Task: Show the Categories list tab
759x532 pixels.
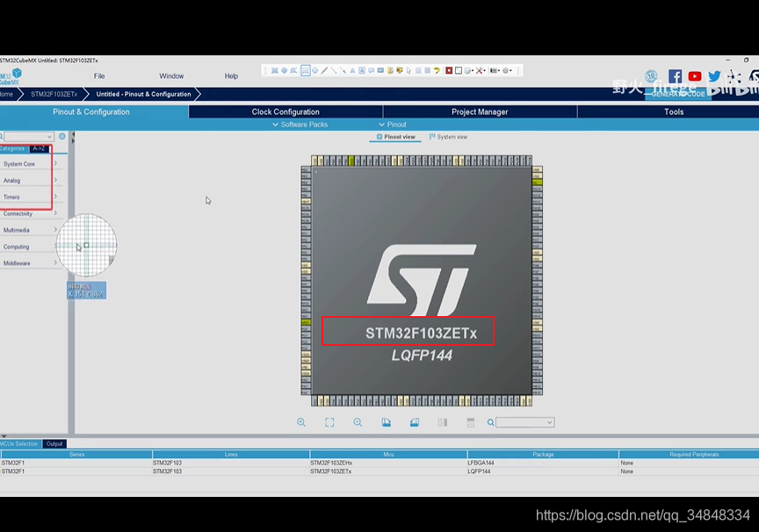Action: coord(13,148)
